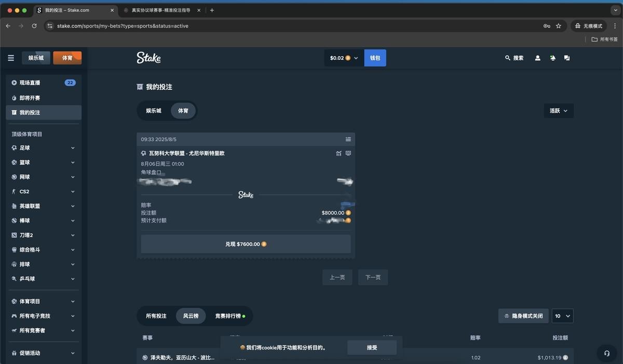The height and width of the screenshot is (364, 623).
Task: Select the 竞赛排行榜 tab
Action: pyautogui.click(x=230, y=316)
